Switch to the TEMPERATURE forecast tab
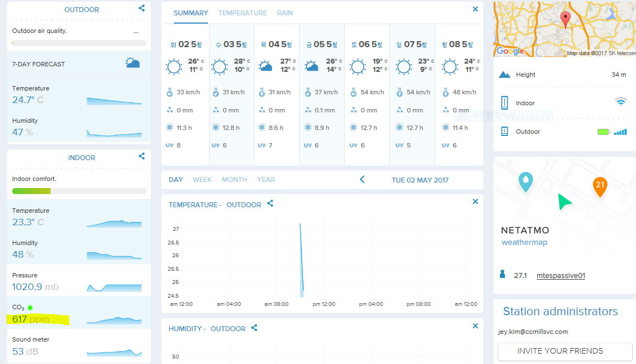 coord(243,13)
